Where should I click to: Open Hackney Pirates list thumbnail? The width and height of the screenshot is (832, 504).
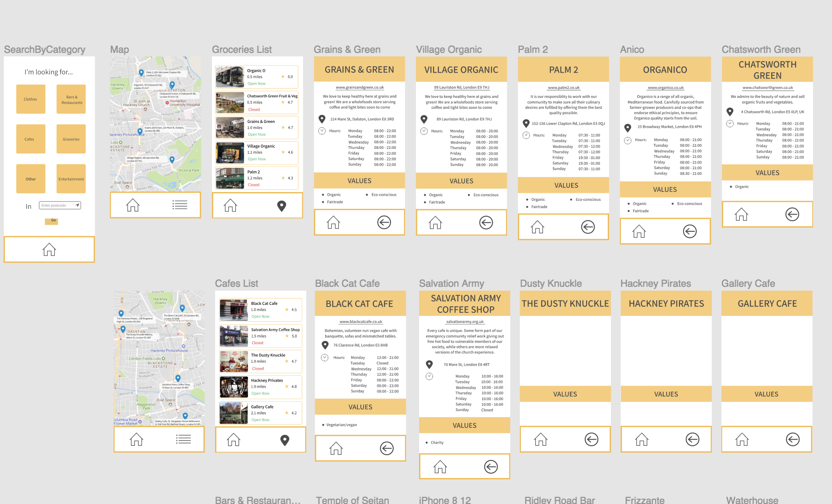[234, 387]
